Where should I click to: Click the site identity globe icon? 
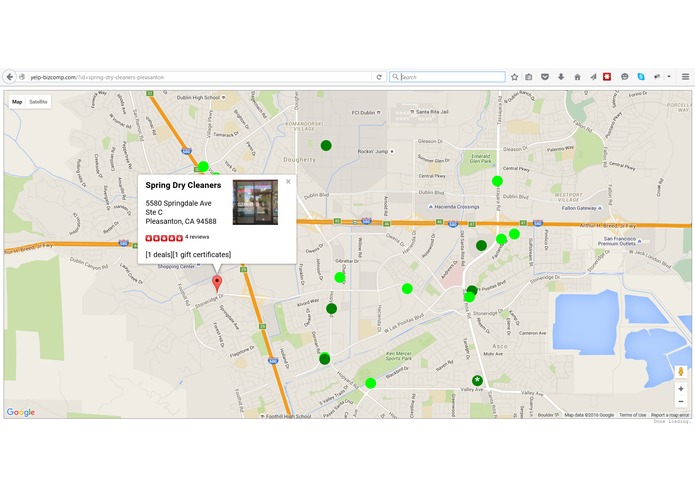click(22, 77)
